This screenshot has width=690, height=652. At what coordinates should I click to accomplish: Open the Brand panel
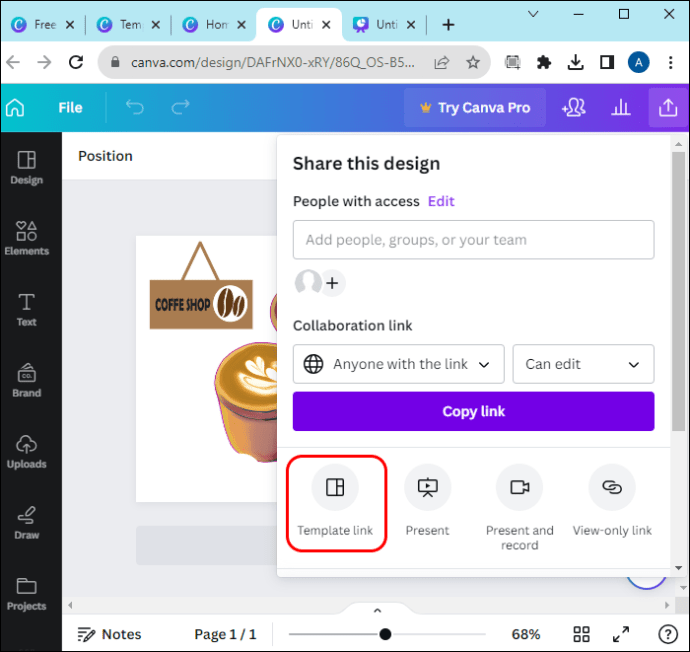coord(26,381)
